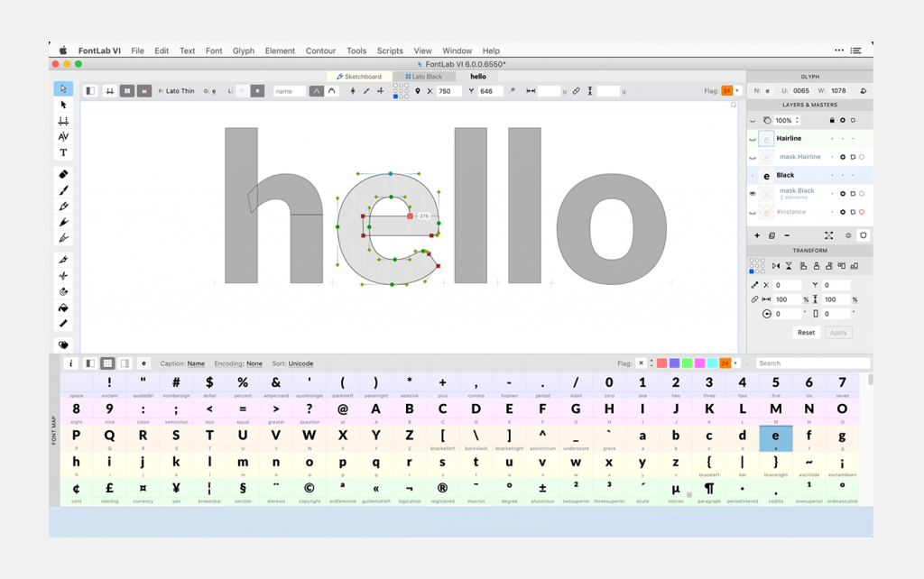Select the Kerning AV tool

click(x=63, y=137)
